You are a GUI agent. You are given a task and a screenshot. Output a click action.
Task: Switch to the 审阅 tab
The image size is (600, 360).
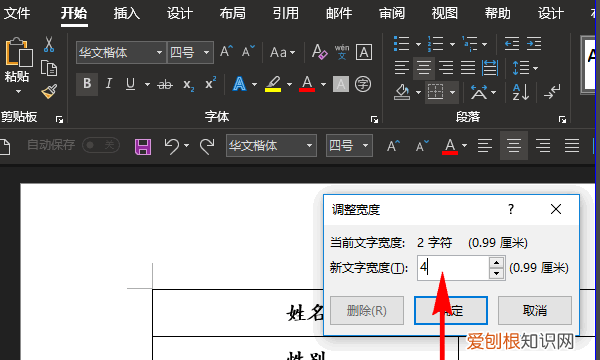click(392, 13)
